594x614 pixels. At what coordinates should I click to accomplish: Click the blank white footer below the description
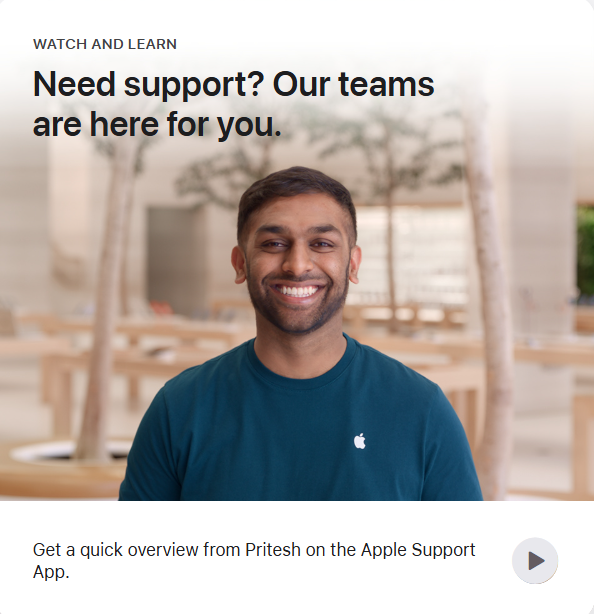(x=297, y=599)
